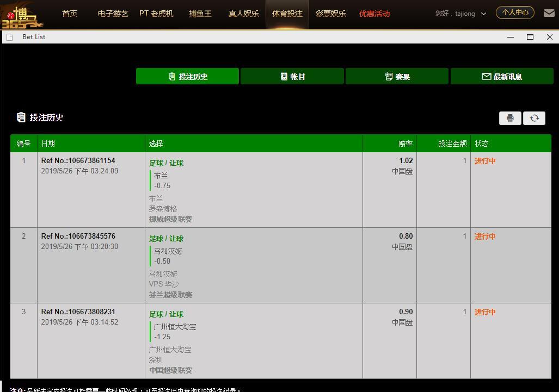Click the 博365 site logo
The height and width of the screenshot is (392, 559).
click(x=22, y=16)
